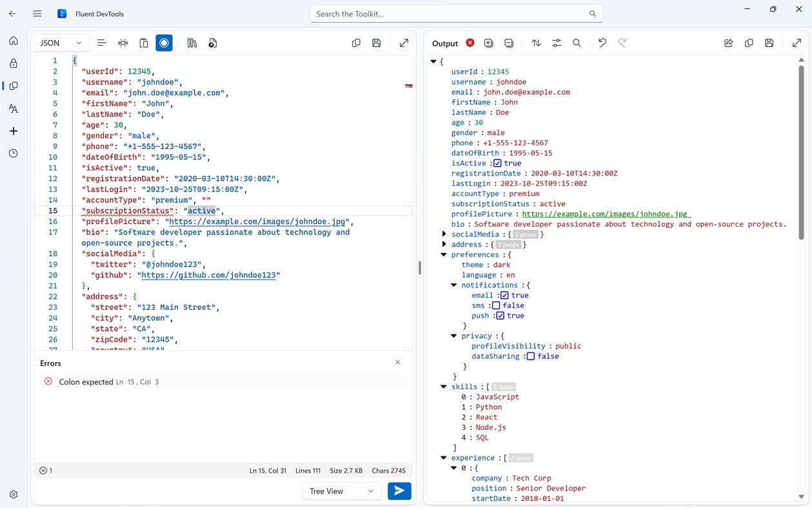This screenshot has width=812, height=508.
Task: Collapse the experience array node
Action: [x=444, y=458]
